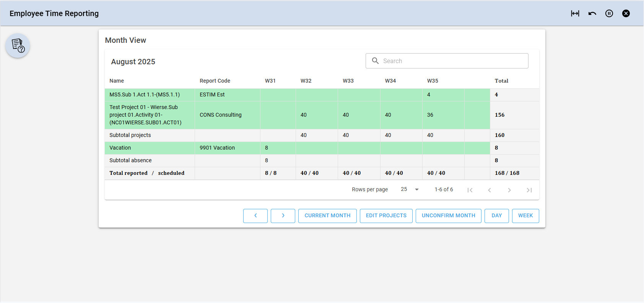Viewport: 644px width, 303px height.
Task: Open Edit Projects
Action: tap(386, 216)
